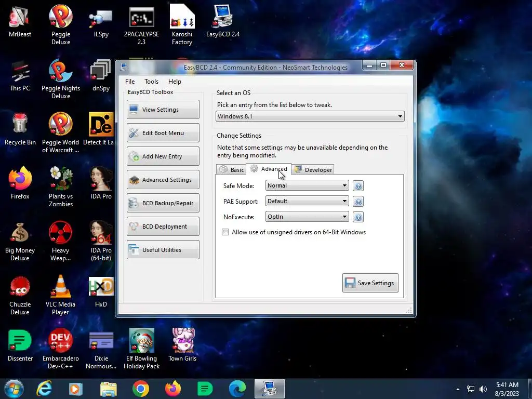Open BCD Deployment

point(163,227)
